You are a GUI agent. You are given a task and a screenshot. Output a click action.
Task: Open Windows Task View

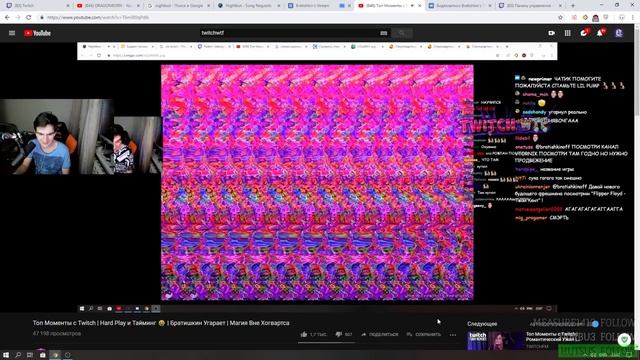click(30, 355)
